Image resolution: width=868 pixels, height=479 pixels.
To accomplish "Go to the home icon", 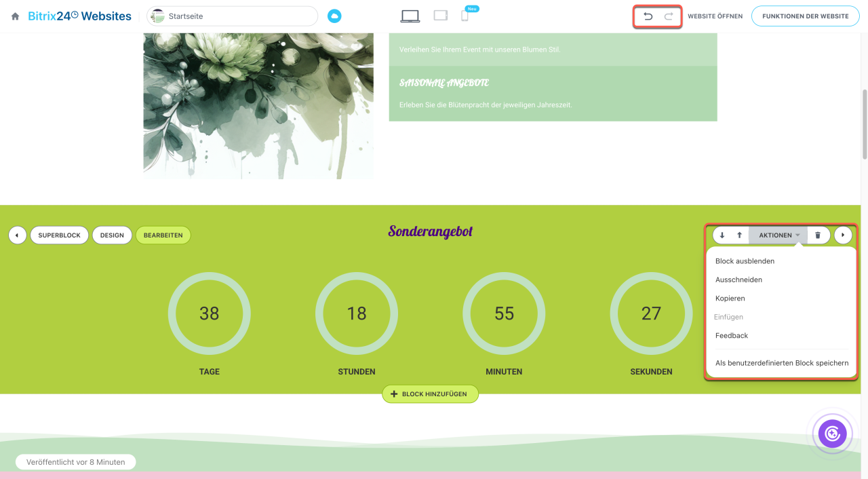I will point(15,16).
